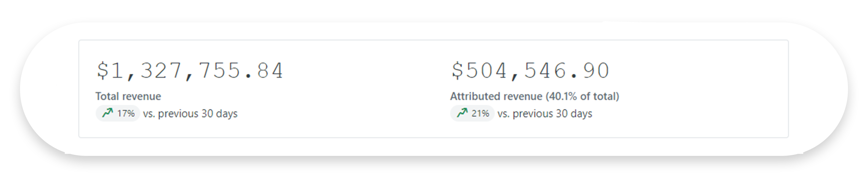The image size is (868, 183).
Task: Click the dollar sign before 1,327,755.84
Action: pyautogui.click(x=103, y=71)
